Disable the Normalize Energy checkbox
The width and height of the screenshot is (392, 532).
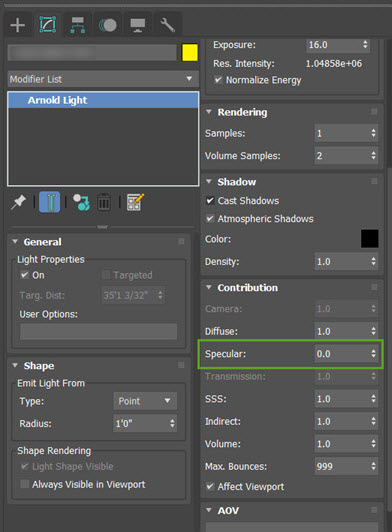[218, 80]
